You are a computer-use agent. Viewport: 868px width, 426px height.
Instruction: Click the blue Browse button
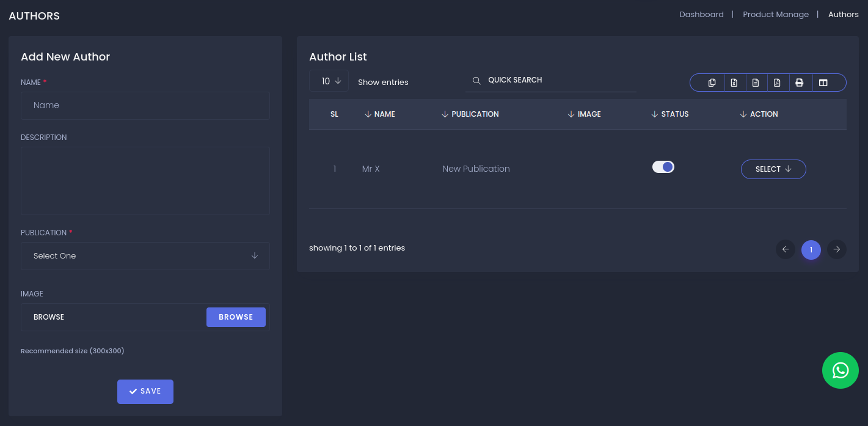236,317
